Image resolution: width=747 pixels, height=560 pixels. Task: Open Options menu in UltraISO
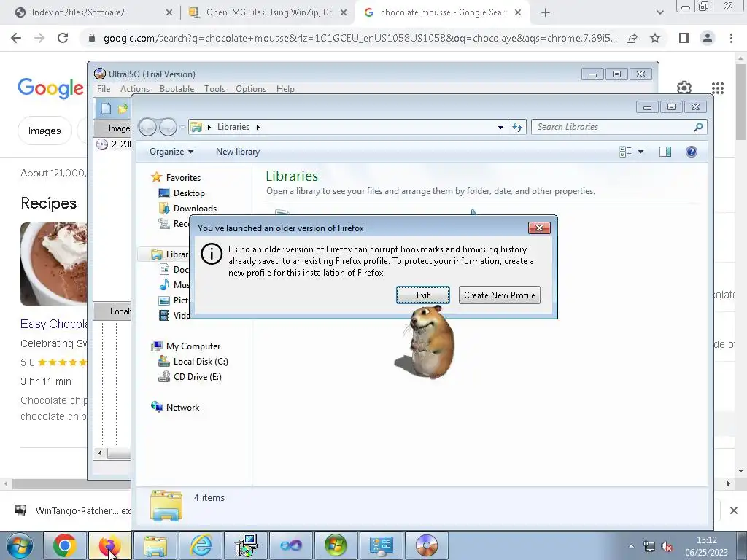[251, 88]
